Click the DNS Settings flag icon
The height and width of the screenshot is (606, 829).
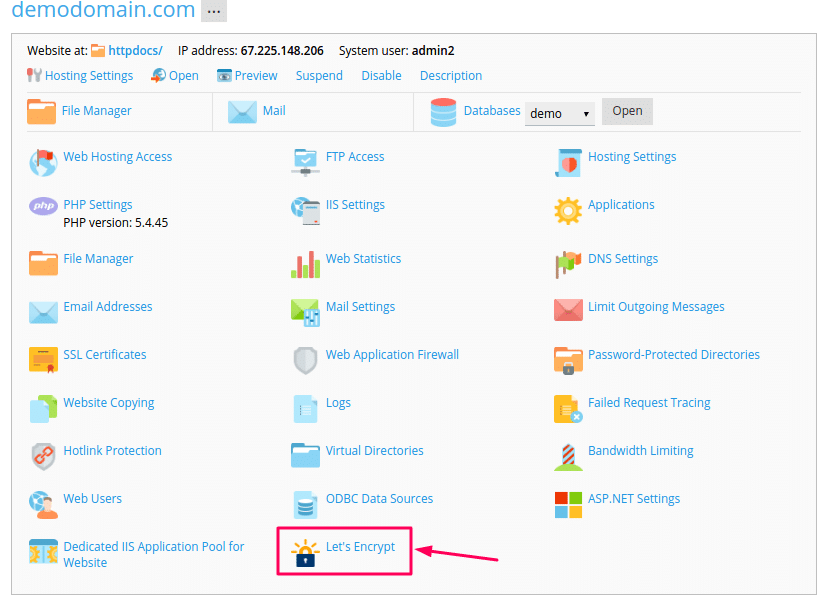pos(568,264)
